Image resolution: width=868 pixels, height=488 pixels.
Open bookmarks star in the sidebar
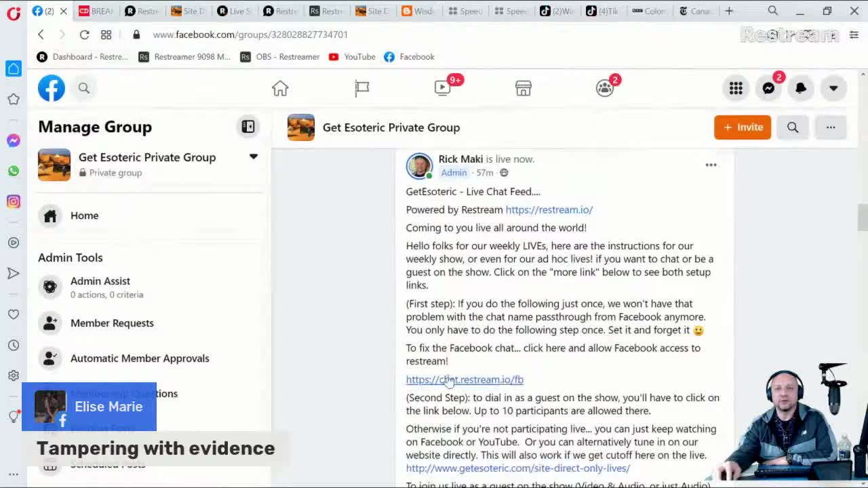[14, 100]
